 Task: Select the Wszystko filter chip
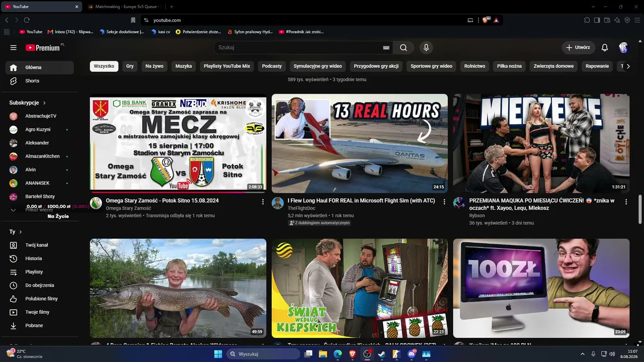[104, 66]
